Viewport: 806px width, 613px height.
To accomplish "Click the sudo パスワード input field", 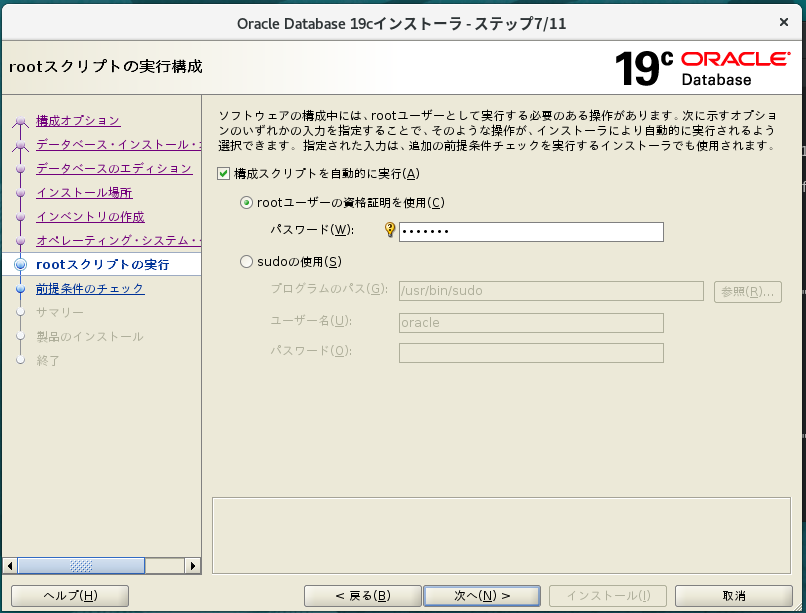I will point(531,353).
